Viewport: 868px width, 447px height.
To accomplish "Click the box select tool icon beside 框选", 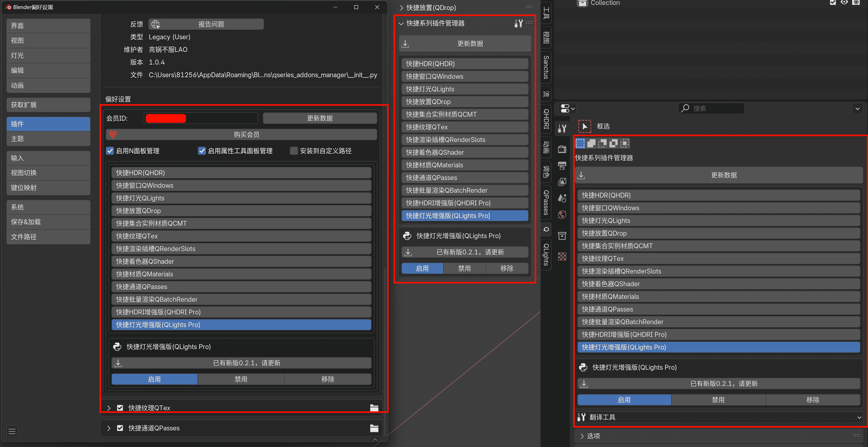I will coord(585,126).
